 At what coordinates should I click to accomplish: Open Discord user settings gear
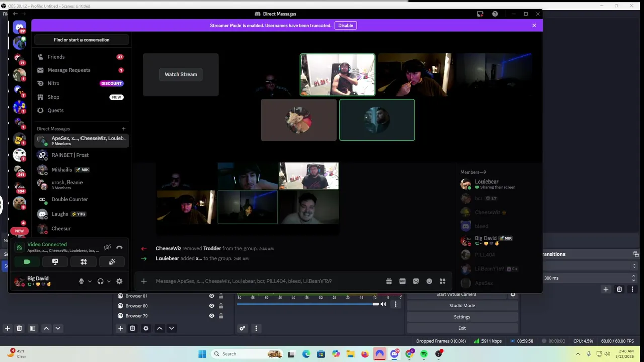point(119,281)
